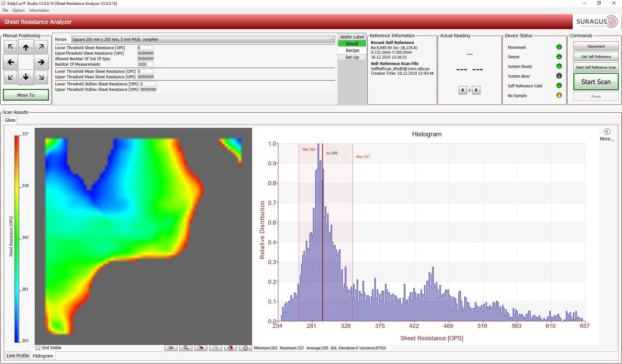Click the Recipe wafer label button
This screenshot has width=622, height=364.
351,50
